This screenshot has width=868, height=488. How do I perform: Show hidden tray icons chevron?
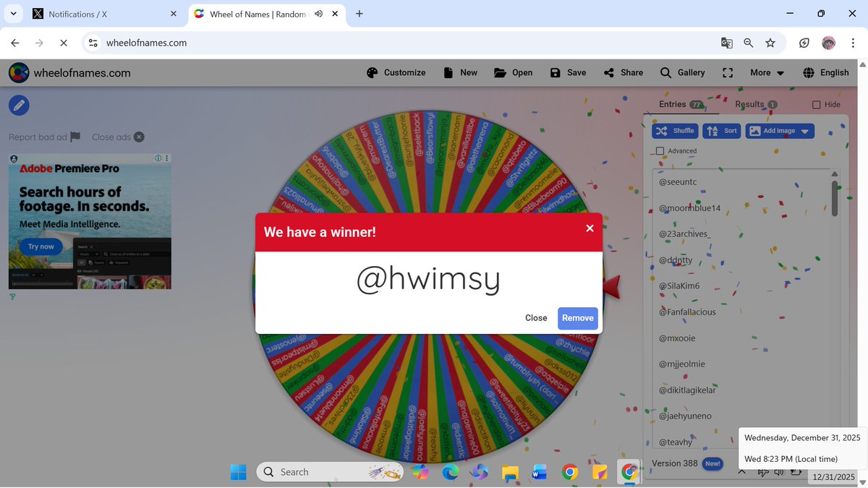(742, 472)
